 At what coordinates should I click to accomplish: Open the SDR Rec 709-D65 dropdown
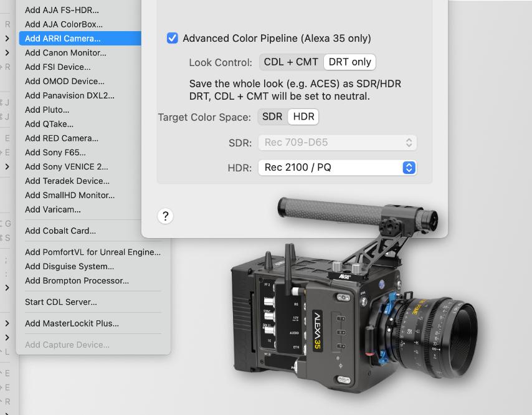coord(337,143)
